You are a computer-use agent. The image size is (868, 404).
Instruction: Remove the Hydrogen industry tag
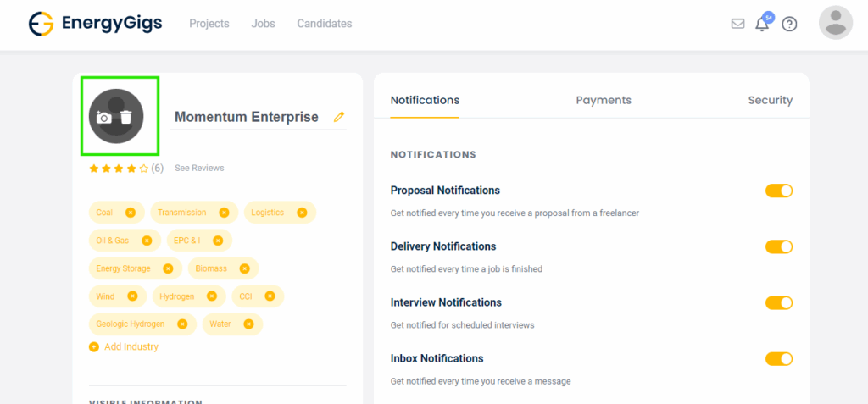(212, 296)
